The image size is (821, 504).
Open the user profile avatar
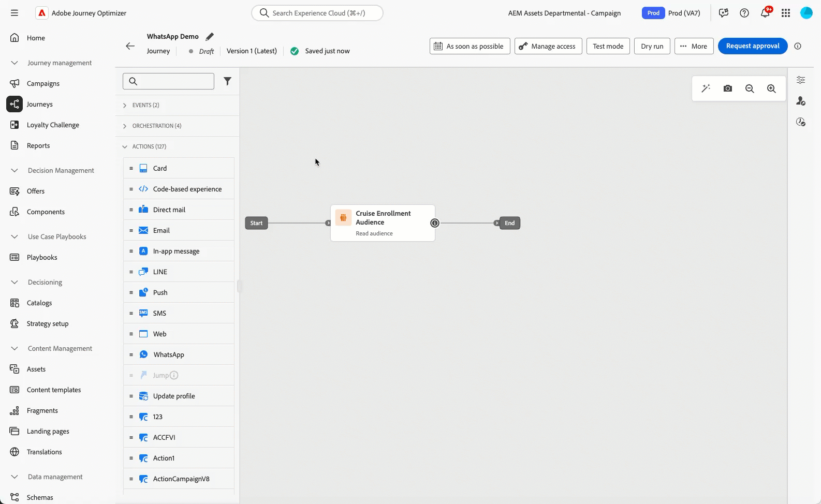(807, 13)
